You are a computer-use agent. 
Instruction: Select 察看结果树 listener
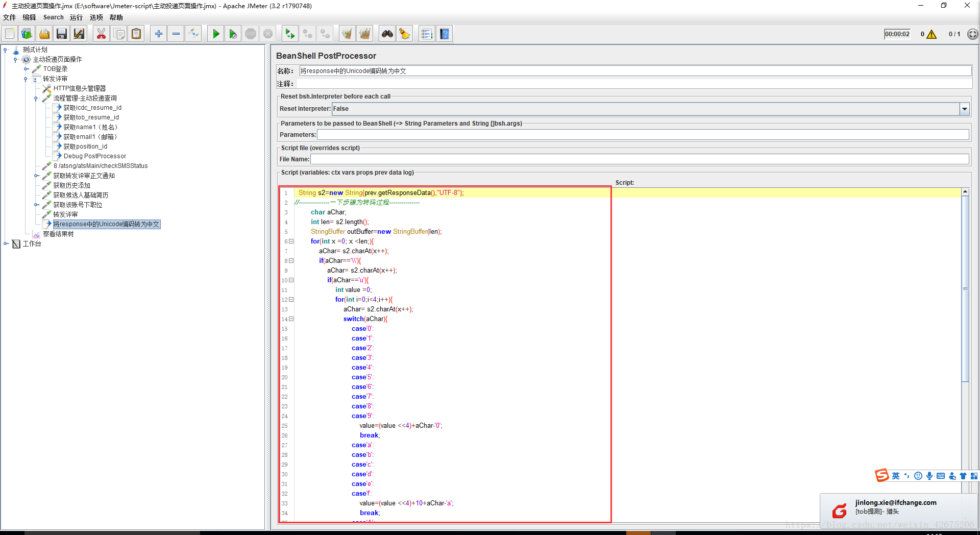click(x=58, y=234)
